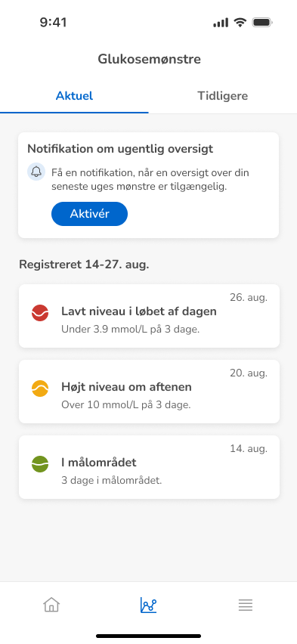This screenshot has width=297, height=644.
Task: Tap the notification bell icon
Action: (x=36, y=172)
